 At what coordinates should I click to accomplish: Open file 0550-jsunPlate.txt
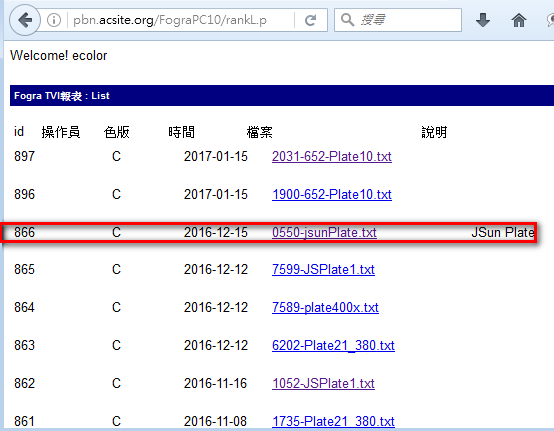[x=324, y=232]
